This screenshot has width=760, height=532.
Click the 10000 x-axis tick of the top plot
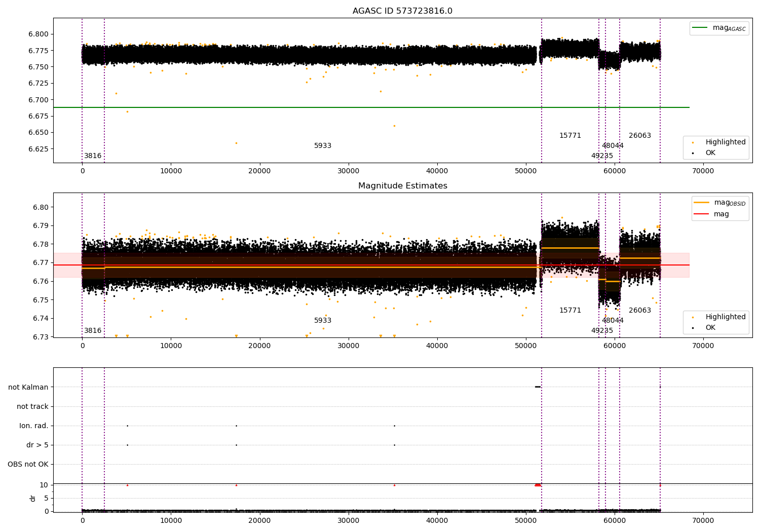tap(171, 171)
